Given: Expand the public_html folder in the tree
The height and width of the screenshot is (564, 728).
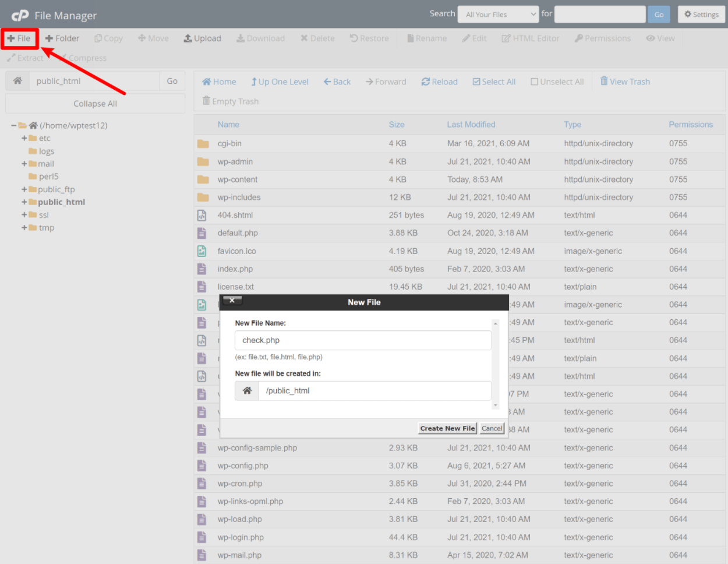Looking at the screenshot, I should point(24,202).
